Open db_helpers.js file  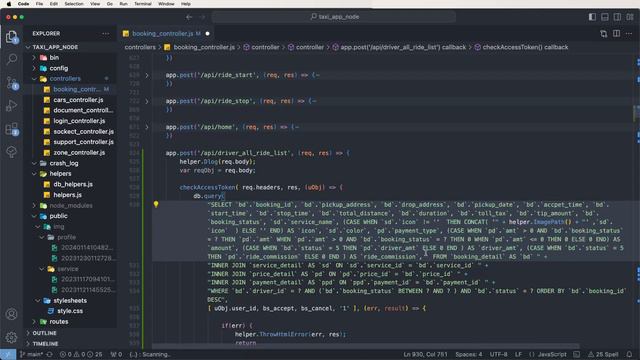click(x=73, y=184)
